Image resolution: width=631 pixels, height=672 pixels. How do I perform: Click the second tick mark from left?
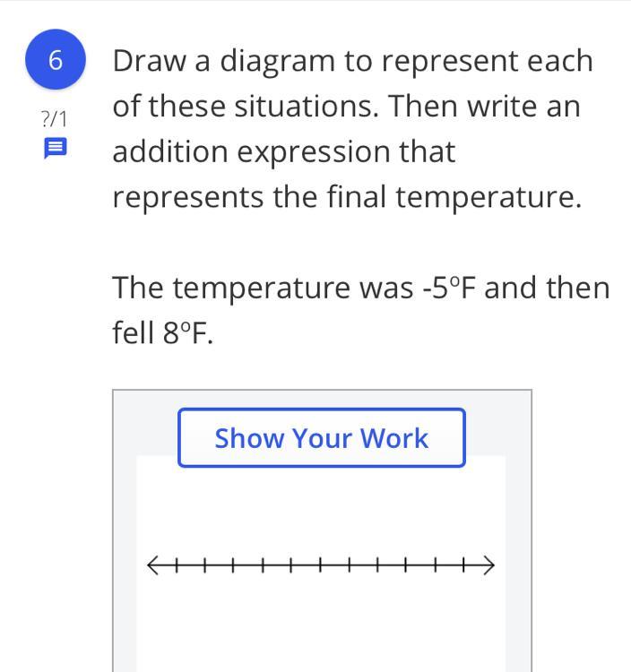click(204, 564)
